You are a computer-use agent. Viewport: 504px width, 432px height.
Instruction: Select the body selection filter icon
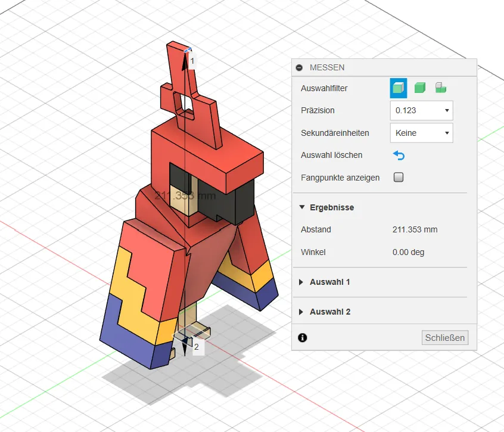tap(420, 88)
